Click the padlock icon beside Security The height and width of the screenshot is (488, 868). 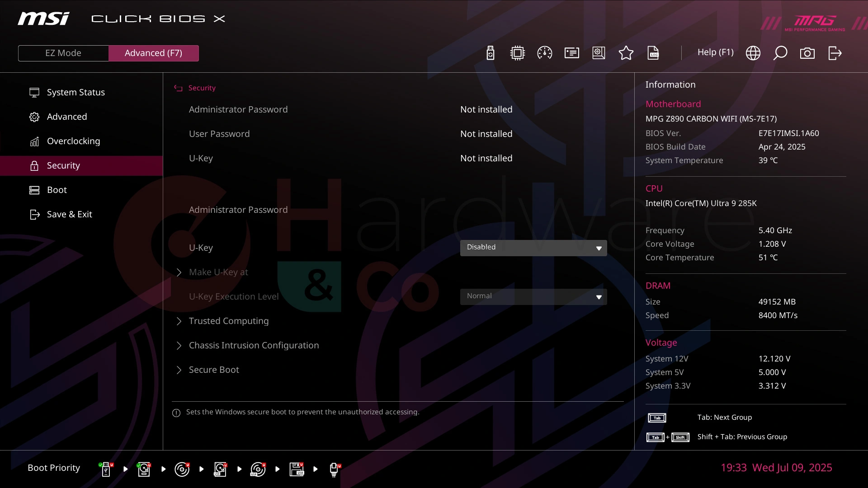pos(34,166)
